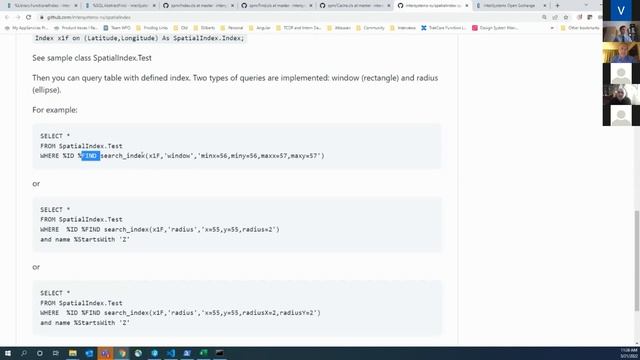Click the taskbar clock
The height and width of the screenshot is (360, 640).
pos(629,353)
